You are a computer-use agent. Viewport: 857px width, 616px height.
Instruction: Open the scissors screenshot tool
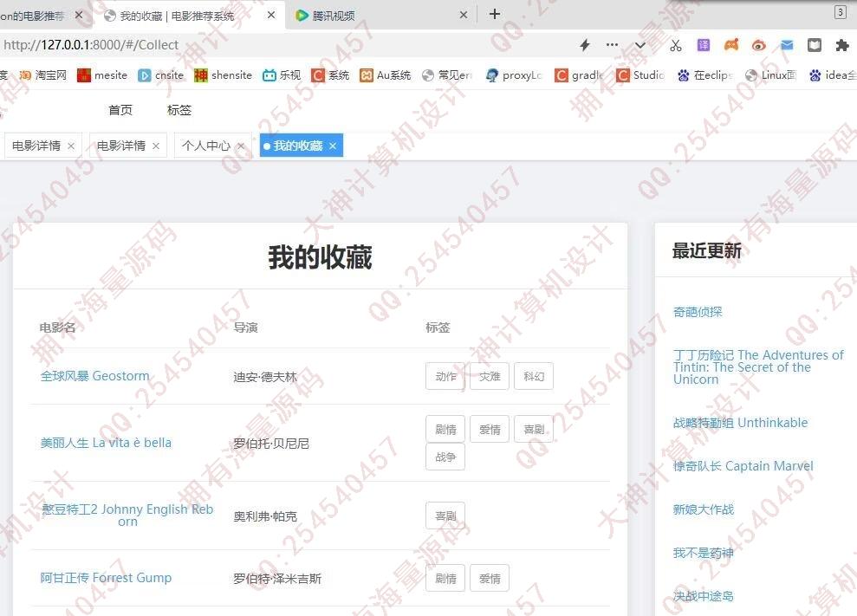[676, 45]
